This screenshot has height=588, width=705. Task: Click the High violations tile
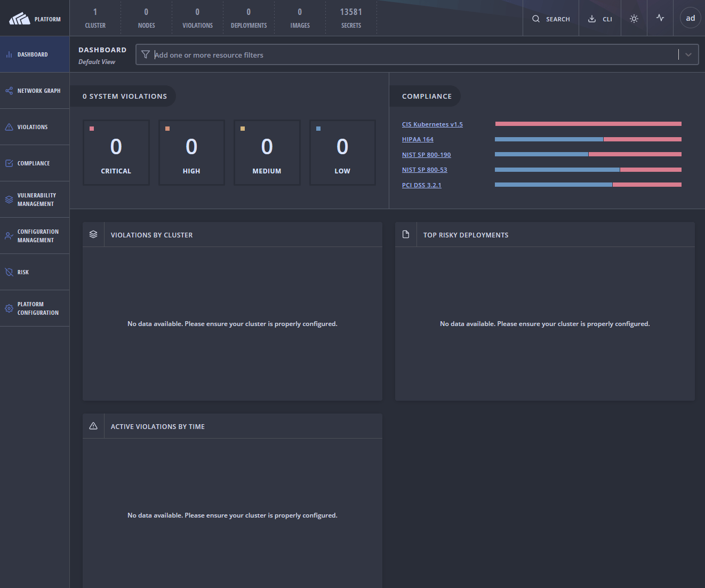[191, 153]
